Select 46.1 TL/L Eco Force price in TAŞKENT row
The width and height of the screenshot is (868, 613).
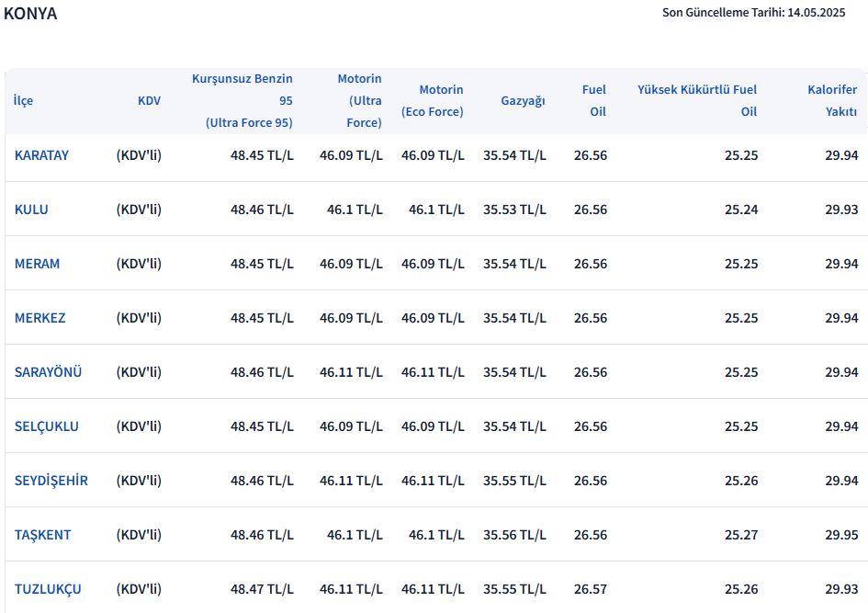437,536
